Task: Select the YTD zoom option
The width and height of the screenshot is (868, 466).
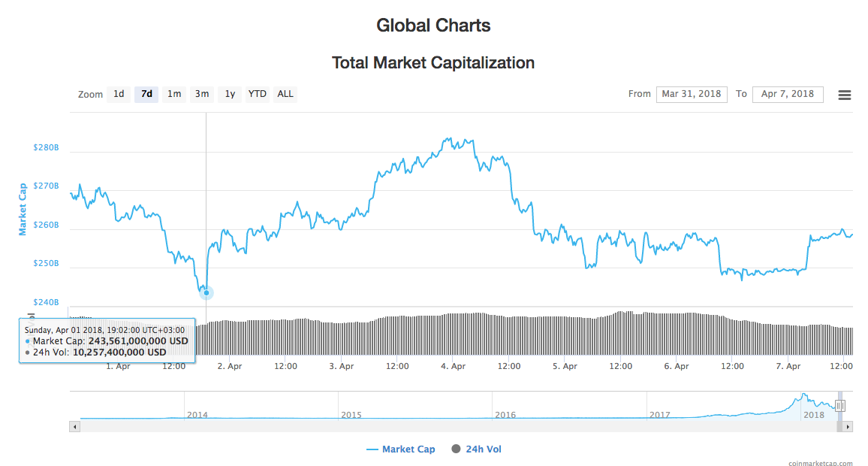Action: tap(257, 94)
